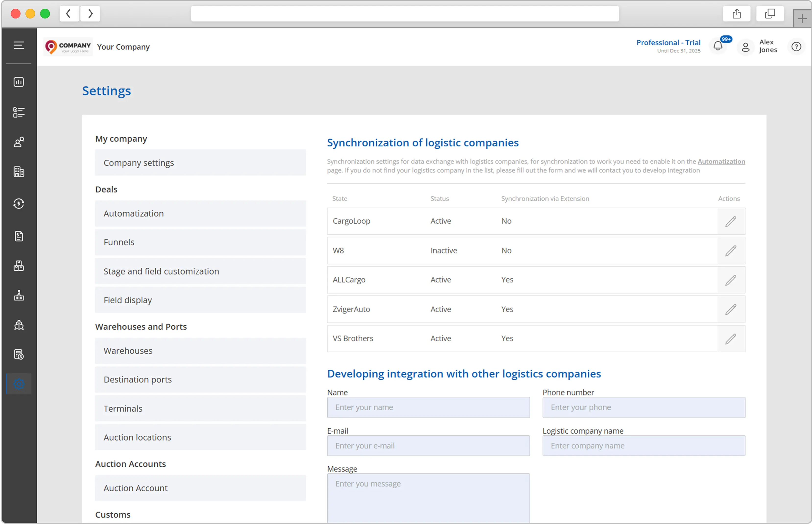Open Terminals settings item
Viewport: 812px width, 524px height.
coord(200,408)
